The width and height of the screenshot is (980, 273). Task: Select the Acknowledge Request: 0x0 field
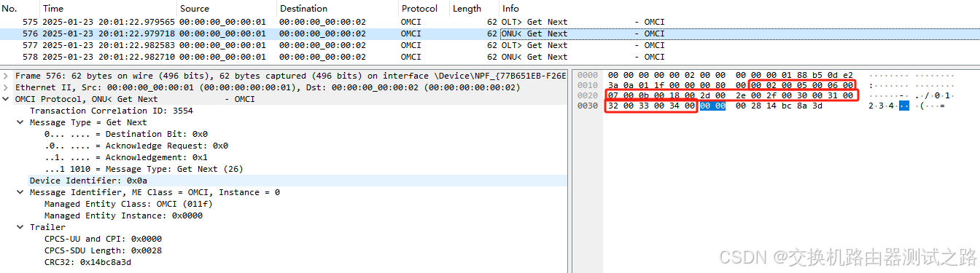(136, 146)
